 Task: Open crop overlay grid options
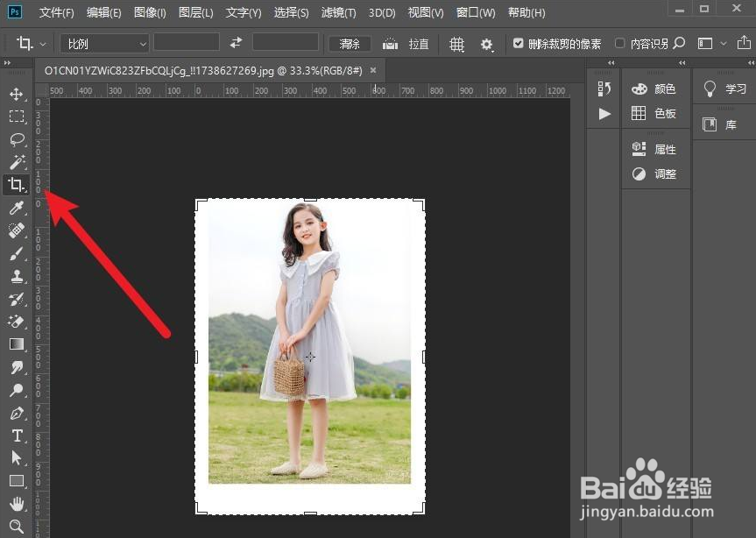coord(456,45)
